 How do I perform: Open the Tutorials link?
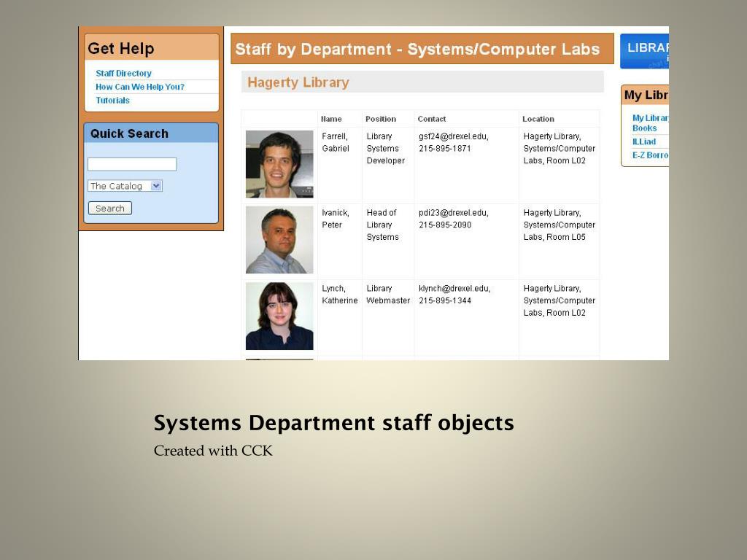112,101
